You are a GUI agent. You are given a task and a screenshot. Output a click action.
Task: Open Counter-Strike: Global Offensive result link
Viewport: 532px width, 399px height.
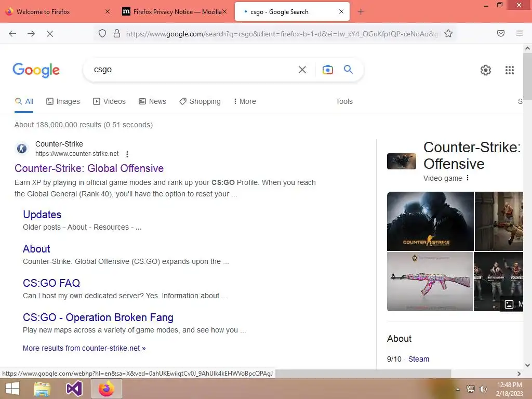pos(89,168)
